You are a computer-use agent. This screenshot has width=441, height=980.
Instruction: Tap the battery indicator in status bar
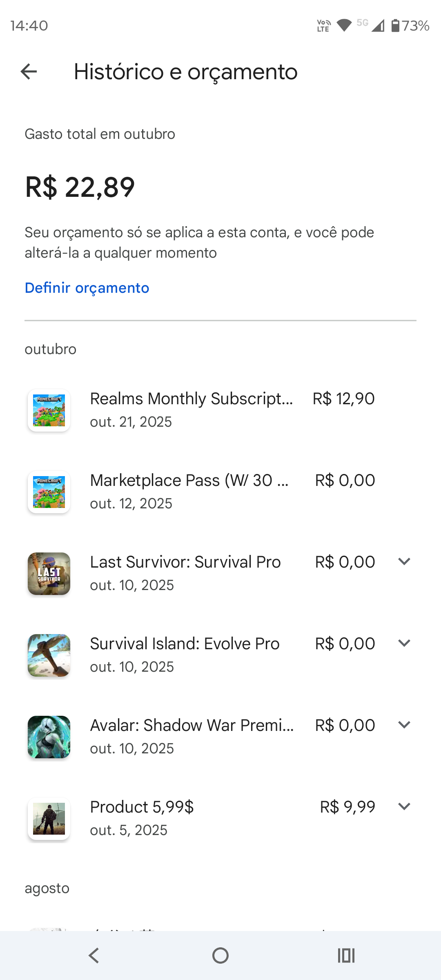tap(395, 26)
